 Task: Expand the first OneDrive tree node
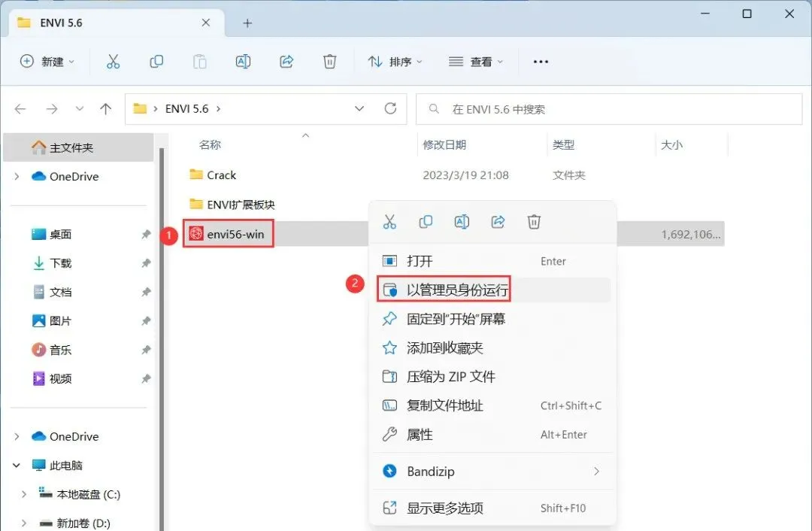tap(17, 177)
